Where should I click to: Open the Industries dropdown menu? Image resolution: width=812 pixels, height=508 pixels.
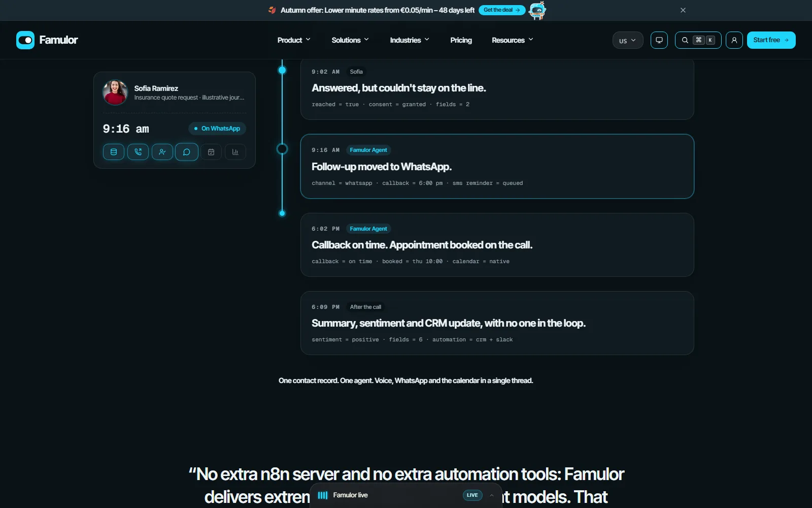pos(410,40)
